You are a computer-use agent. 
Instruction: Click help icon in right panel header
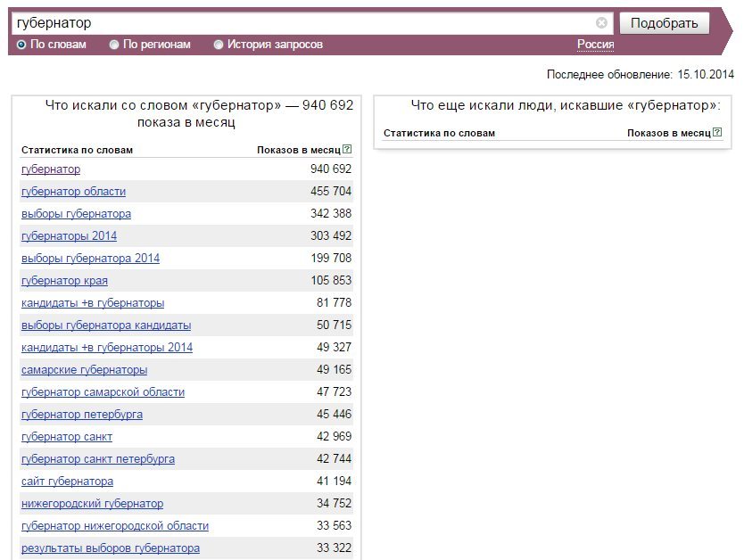pyautogui.click(x=717, y=133)
